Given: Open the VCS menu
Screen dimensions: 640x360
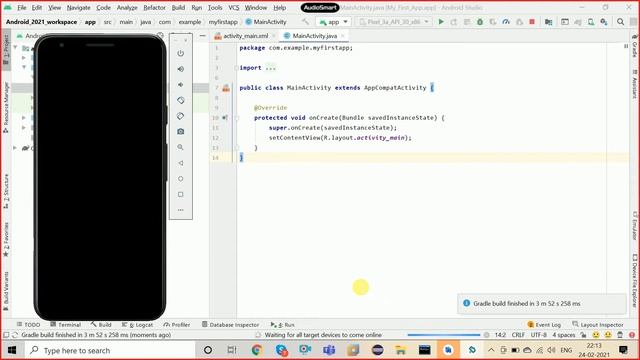Looking at the screenshot, I should click(x=233, y=7).
